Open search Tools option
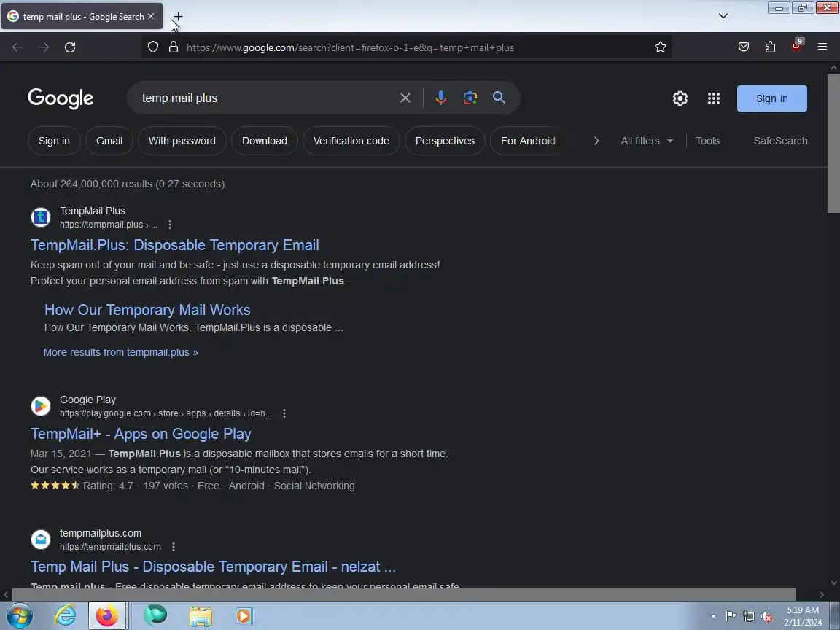 coord(707,141)
